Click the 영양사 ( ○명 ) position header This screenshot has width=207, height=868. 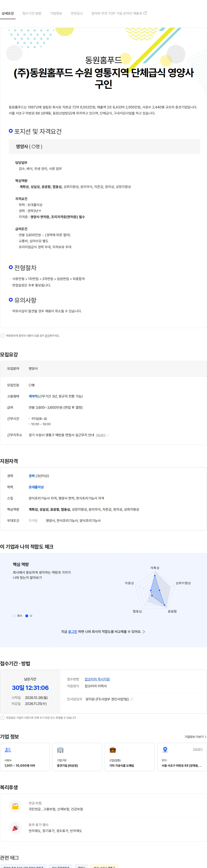coord(104,146)
